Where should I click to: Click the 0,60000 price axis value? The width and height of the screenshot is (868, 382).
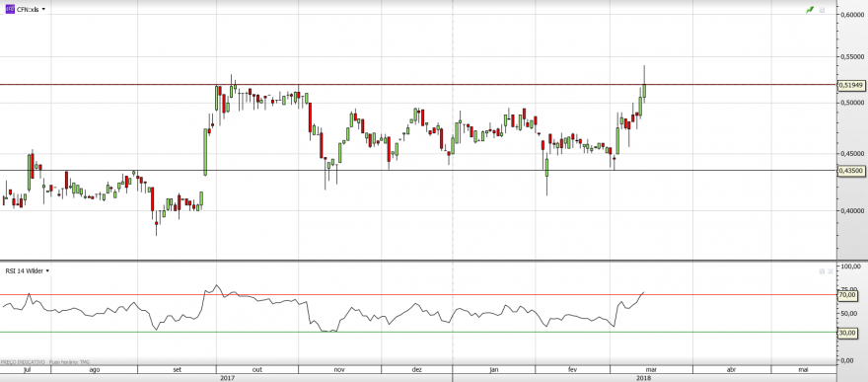click(x=852, y=15)
